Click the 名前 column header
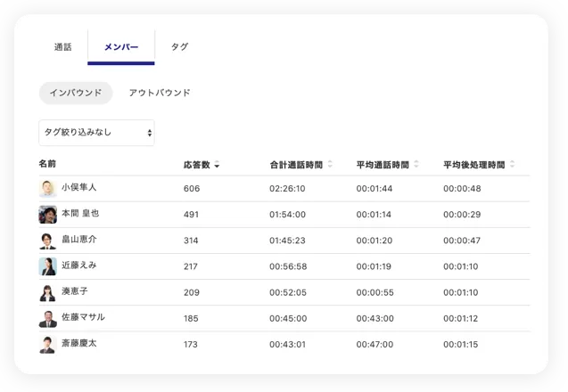 [x=47, y=164]
